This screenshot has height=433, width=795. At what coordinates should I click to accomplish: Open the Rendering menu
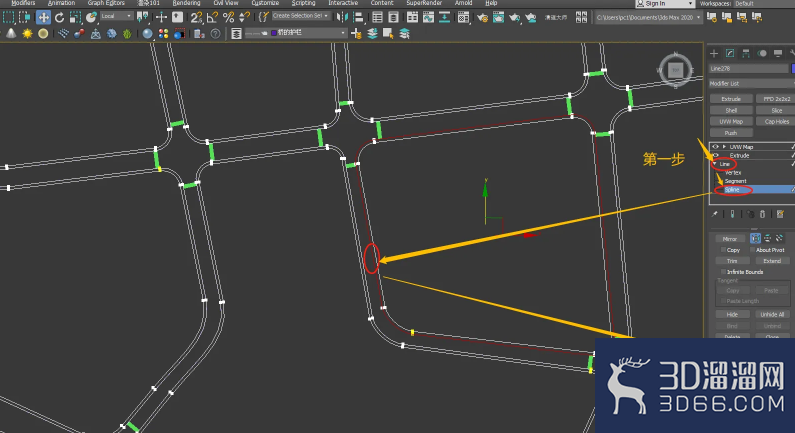(186, 3)
